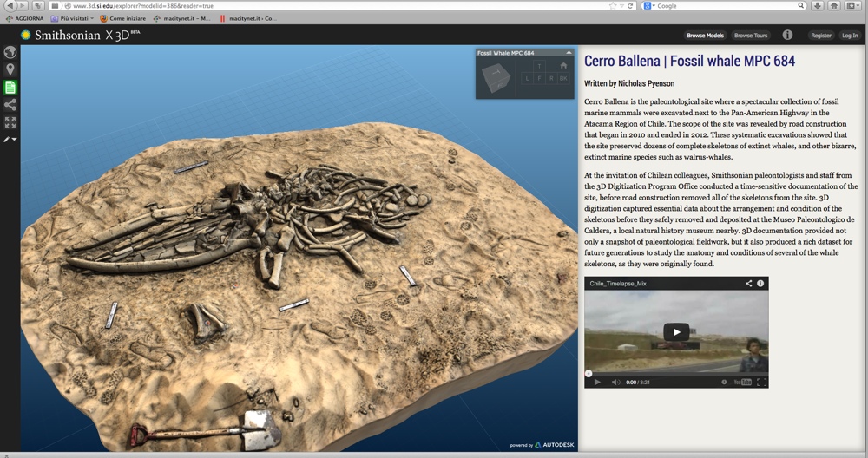Open the Come iniziare bookmark

[x=123, y=18]
